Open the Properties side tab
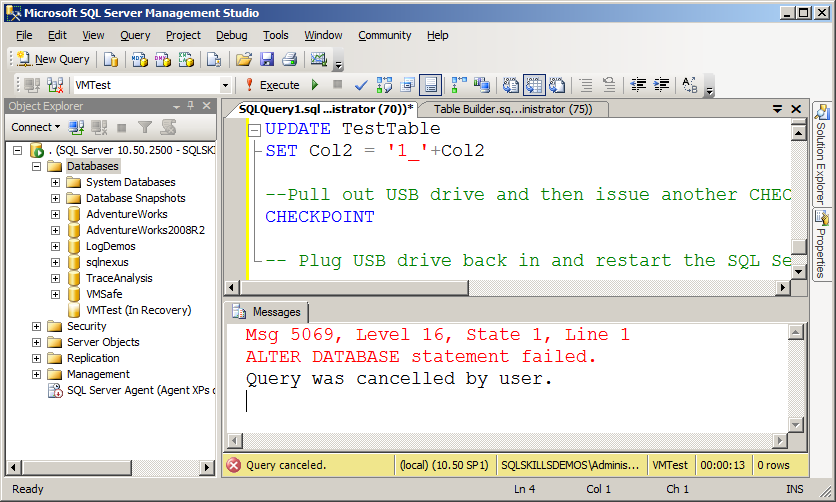This screenshot has height=502, width=836. click(821, 244)
